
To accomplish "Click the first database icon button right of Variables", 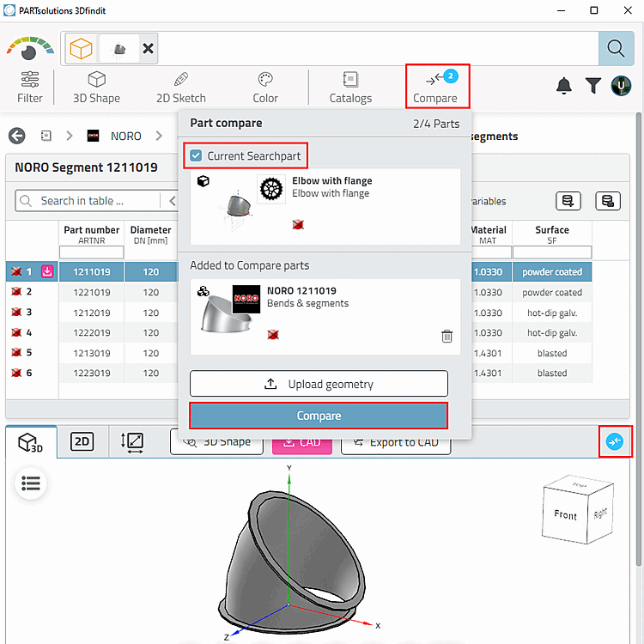I will (568, 201).
